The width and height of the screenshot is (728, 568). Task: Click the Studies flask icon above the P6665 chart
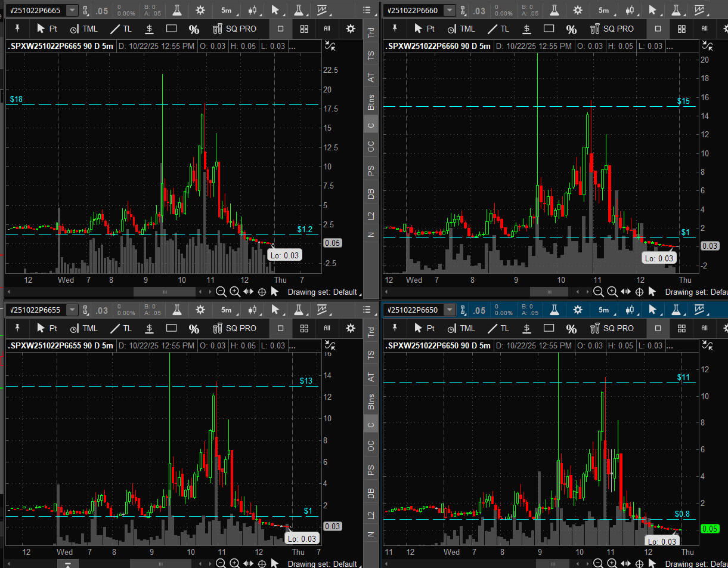pyautogui.click(x=176, y=10)
